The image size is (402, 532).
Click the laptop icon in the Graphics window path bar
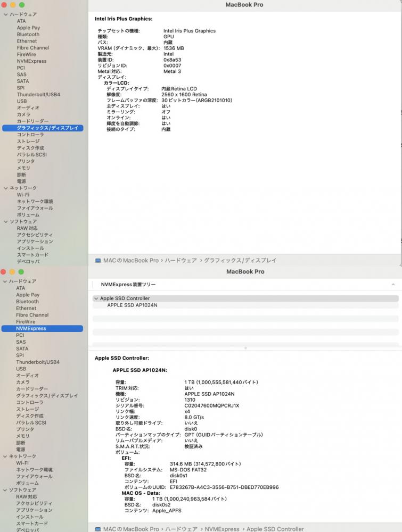point(98,261)
